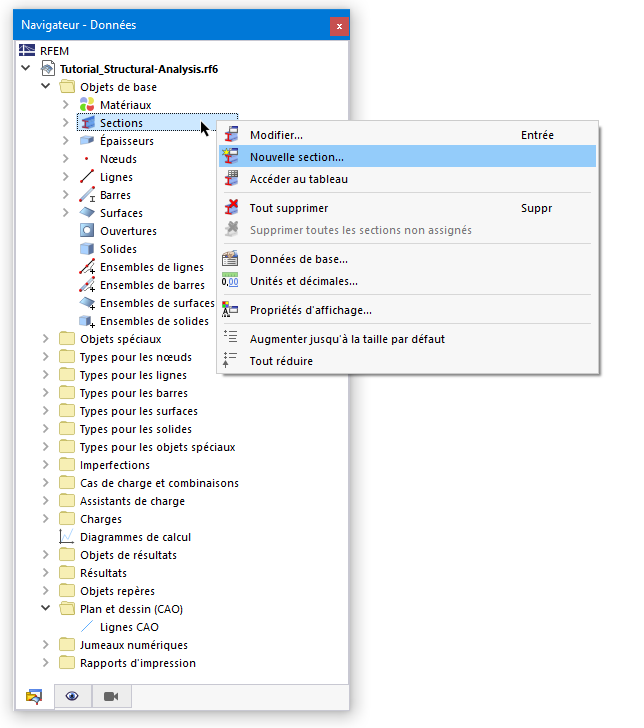Click the Diagrammes de calcul chart icon
This screenshot has width=644, height=728.
(x=66, y=537)
